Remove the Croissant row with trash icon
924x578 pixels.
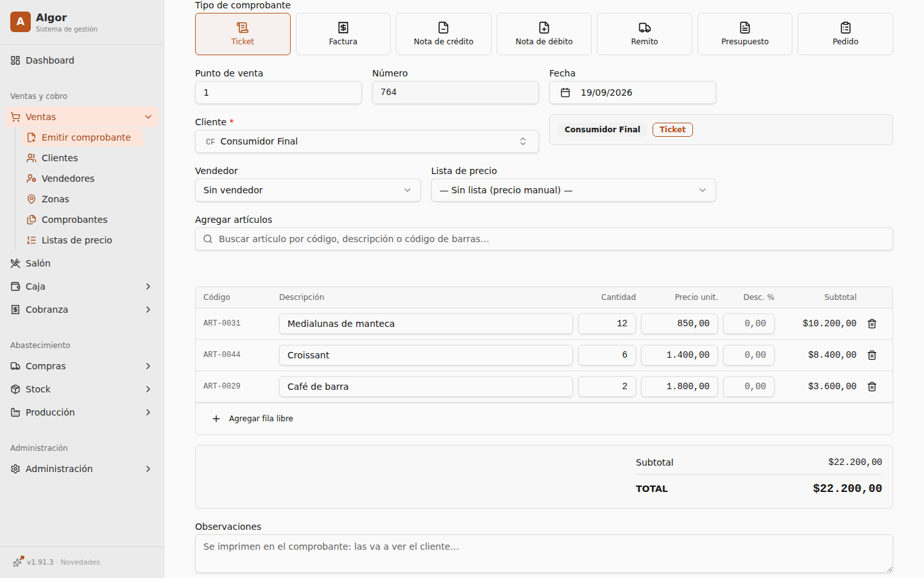click(x=872, y=355)
